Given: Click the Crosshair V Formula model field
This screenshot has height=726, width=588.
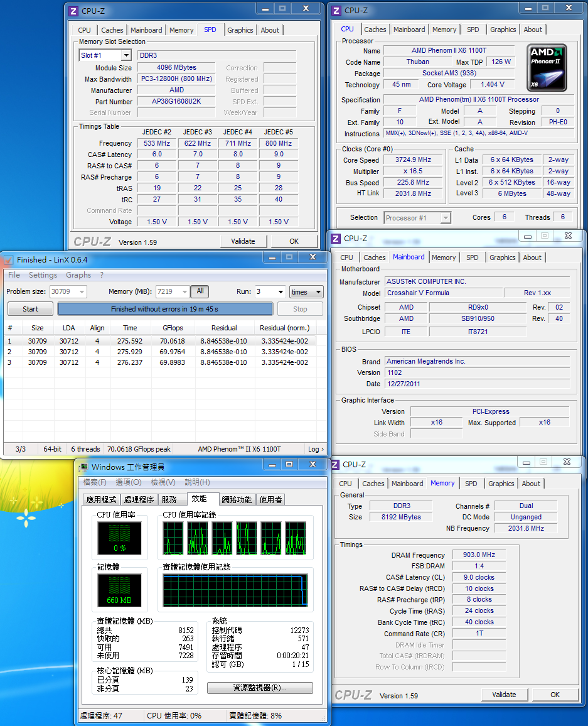Looking at the screenshot, I should (x=444, y=293).
